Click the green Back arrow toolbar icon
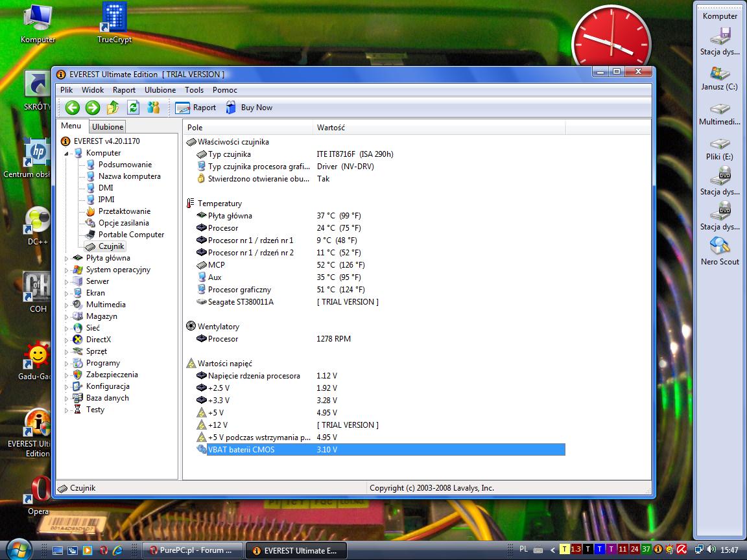 coord(73,108)
